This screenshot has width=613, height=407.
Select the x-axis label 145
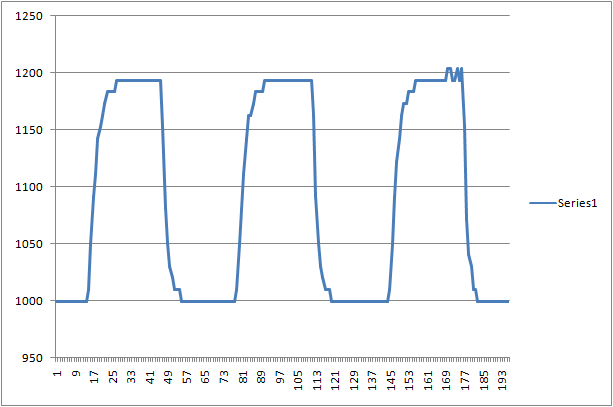tap(391, 379)
